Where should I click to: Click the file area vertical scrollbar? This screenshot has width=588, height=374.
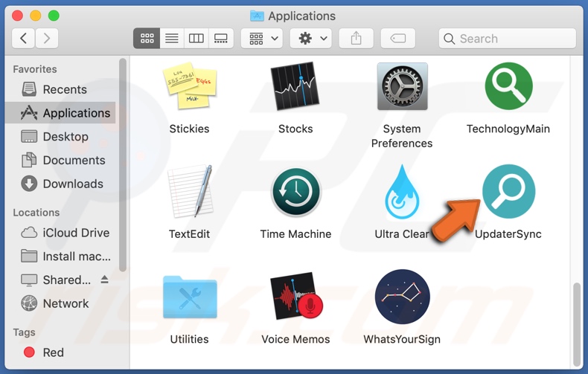[x=577, y=324]
